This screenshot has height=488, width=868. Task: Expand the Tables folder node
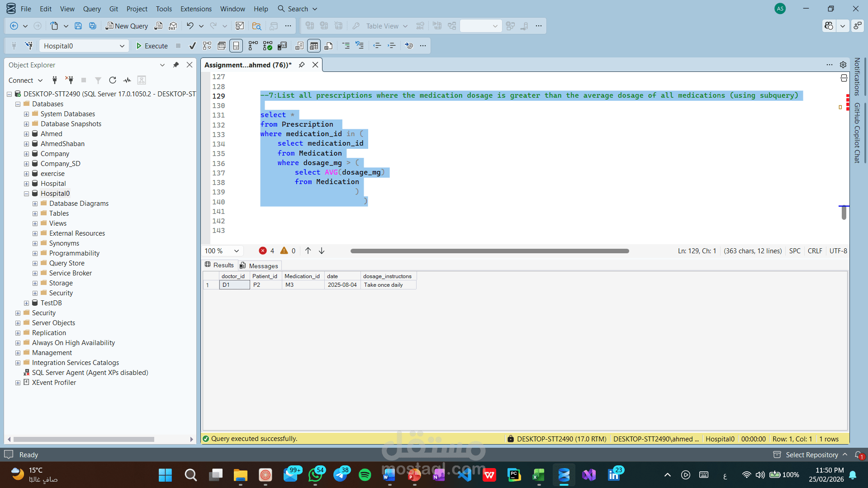(35, 213)
